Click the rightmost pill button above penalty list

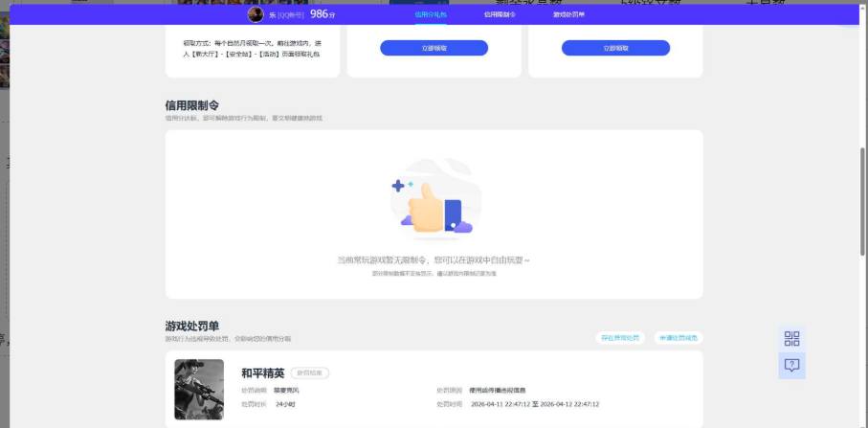point(679,338)
